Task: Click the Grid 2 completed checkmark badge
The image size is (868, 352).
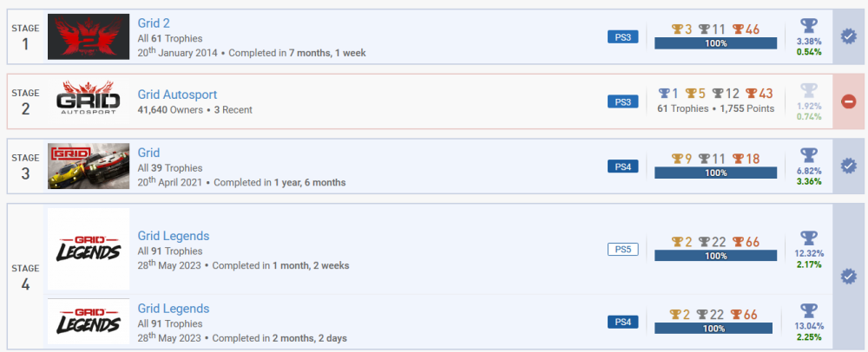Action: click(849, 36)
